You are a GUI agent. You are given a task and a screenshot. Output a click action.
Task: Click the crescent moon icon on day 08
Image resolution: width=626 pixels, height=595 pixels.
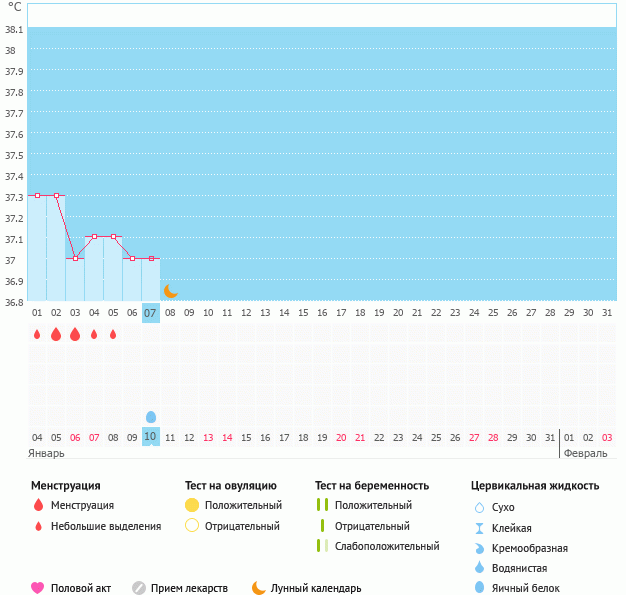click(170, 291)
